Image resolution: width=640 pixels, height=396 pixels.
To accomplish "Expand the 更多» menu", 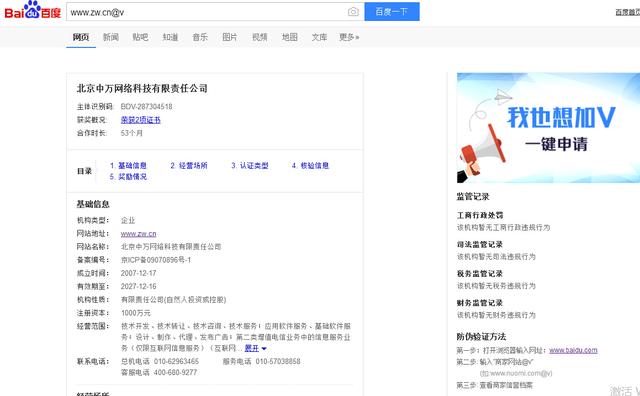I will pos(349,37).
